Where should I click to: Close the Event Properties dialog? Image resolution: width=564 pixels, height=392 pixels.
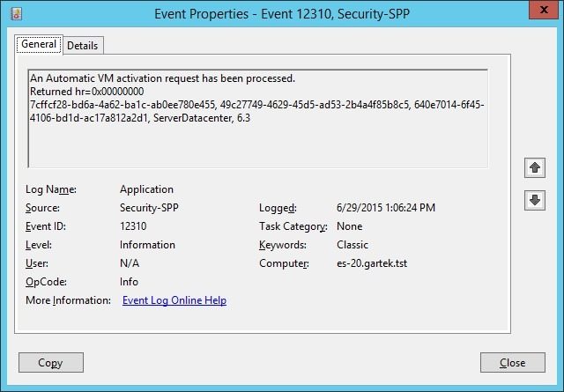[513, 363]
